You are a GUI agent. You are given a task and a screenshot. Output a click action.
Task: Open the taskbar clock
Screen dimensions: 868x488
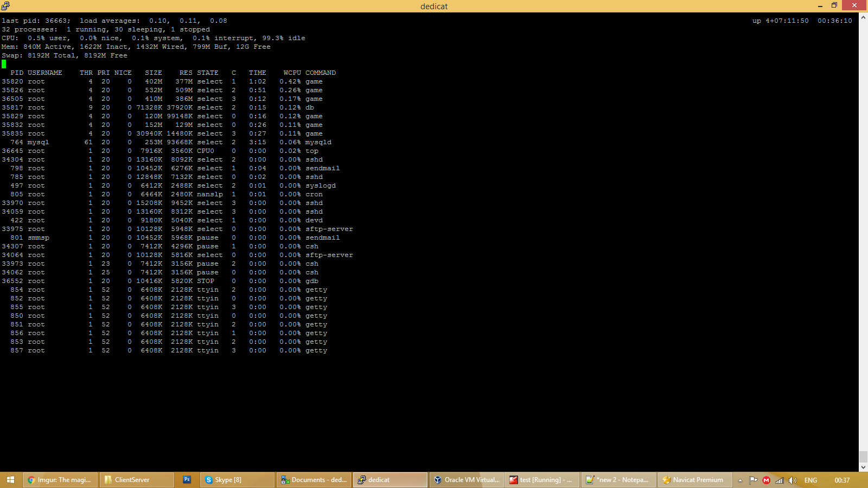pos(842,480)
